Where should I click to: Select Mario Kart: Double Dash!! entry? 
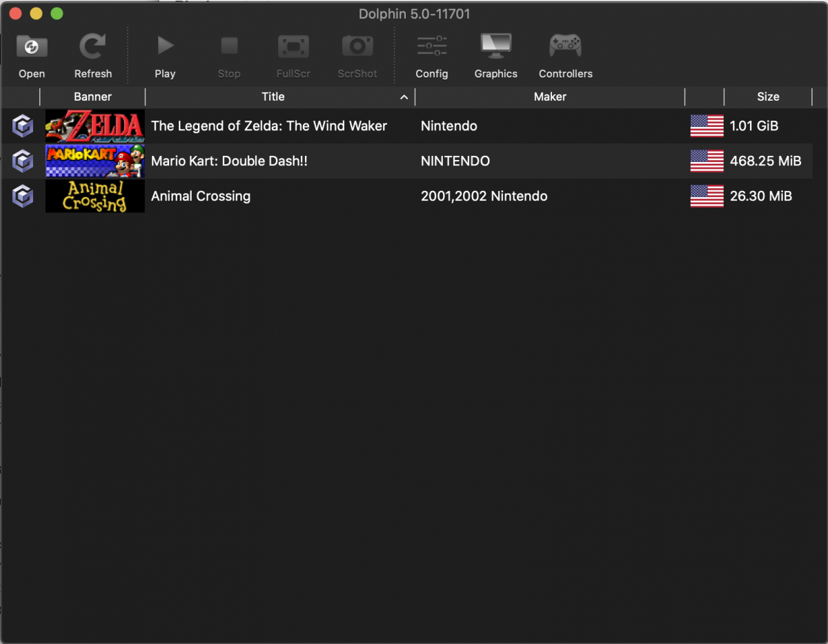coord(229,161)
